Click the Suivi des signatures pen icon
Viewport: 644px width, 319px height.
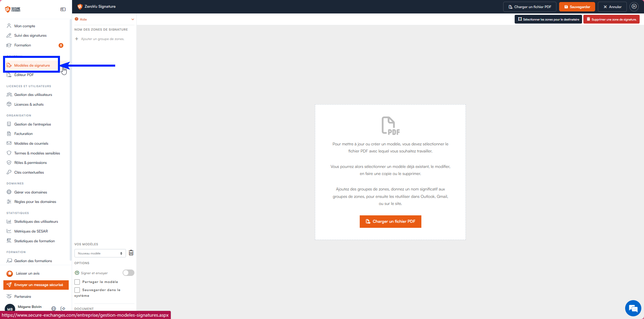tap(9, 35)
